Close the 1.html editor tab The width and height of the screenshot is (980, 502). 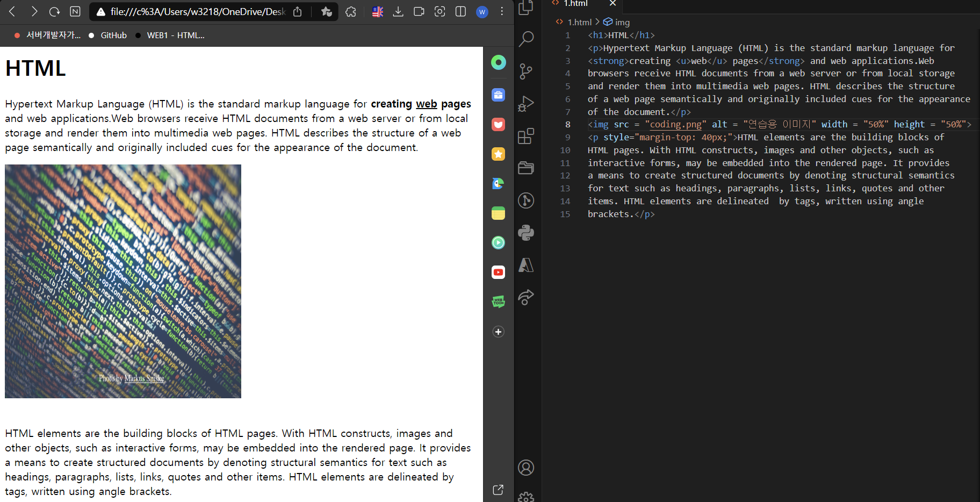pos(612,3)
